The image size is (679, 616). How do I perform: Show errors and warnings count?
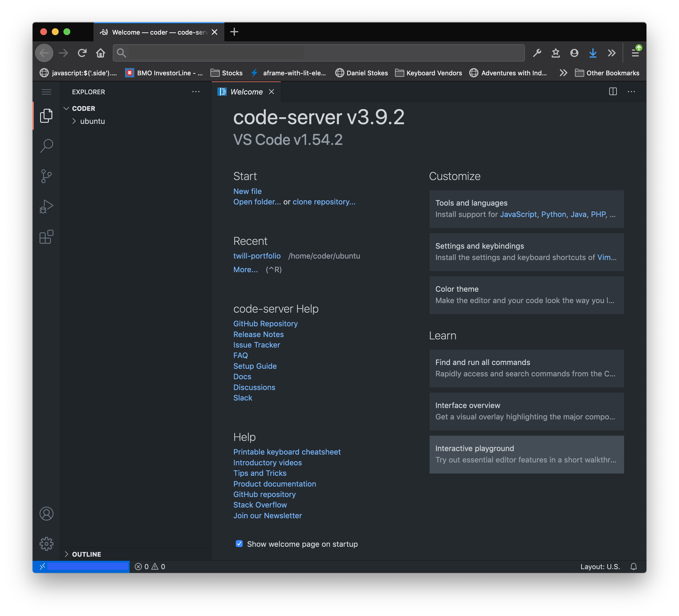(x=150, y=567)
